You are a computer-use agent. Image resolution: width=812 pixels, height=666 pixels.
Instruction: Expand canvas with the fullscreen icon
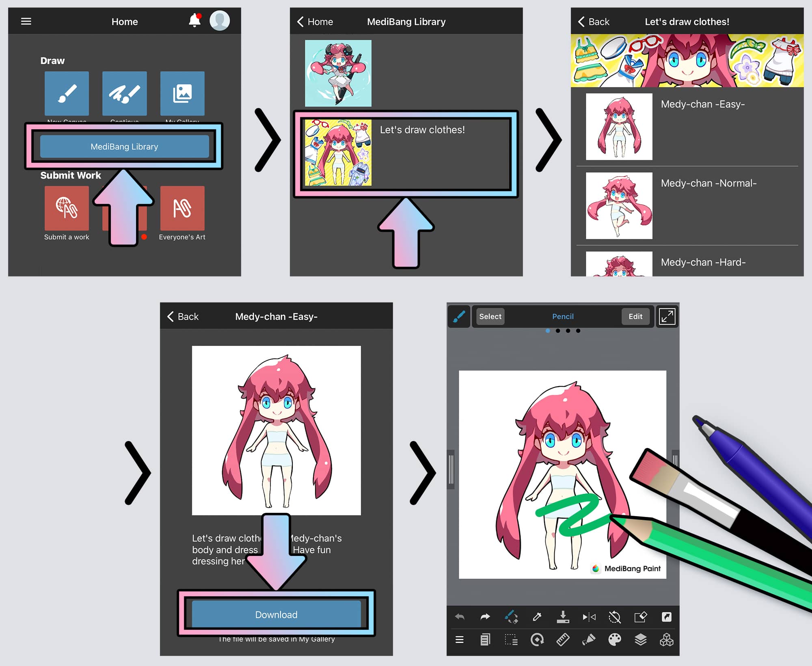pos(667,316)
